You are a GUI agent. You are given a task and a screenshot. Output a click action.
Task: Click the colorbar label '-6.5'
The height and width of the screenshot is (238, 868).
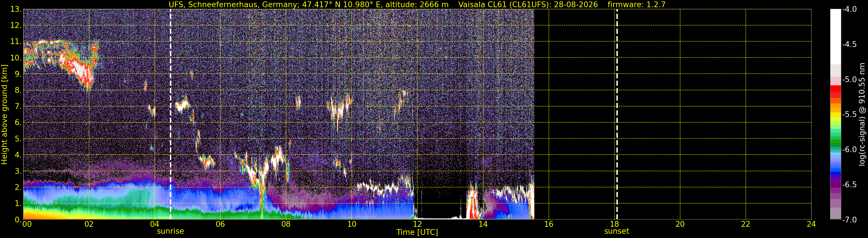pyautogui.click(x=849, y=185)
